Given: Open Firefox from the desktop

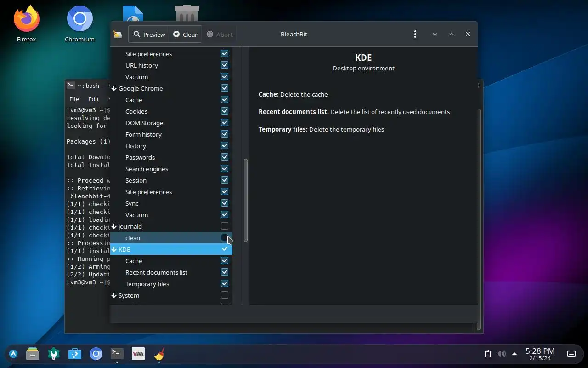Looking at the screenshot, I should click(26, 24).
